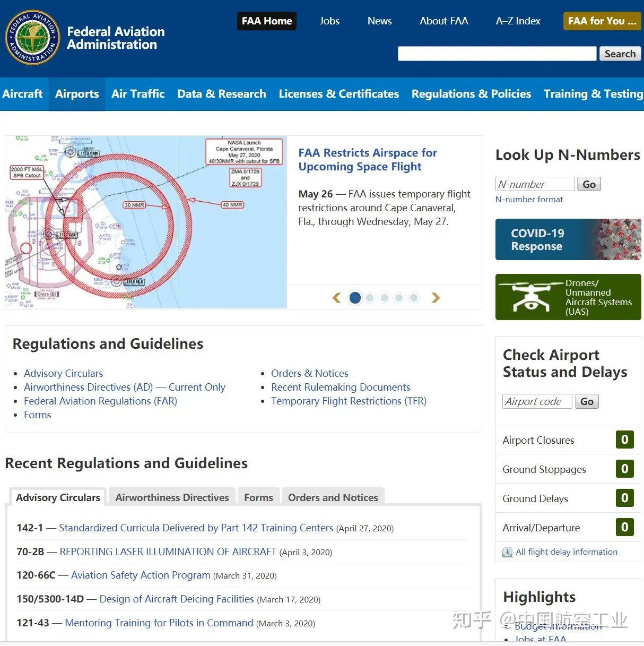Viewport: 644px width, 646px height.
Task: Open Airworthiness Directives (AD) — Current Only
Action: (125, 387)
